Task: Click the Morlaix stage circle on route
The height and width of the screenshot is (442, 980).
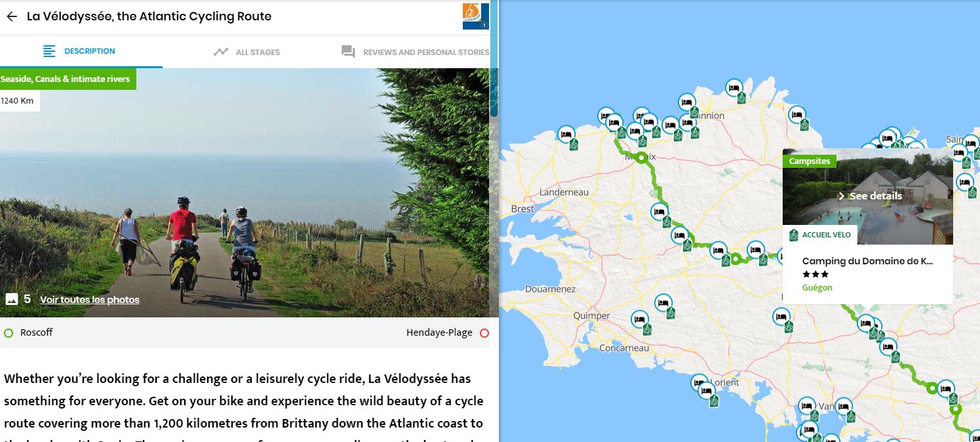Action: click(x=641, y=157)
